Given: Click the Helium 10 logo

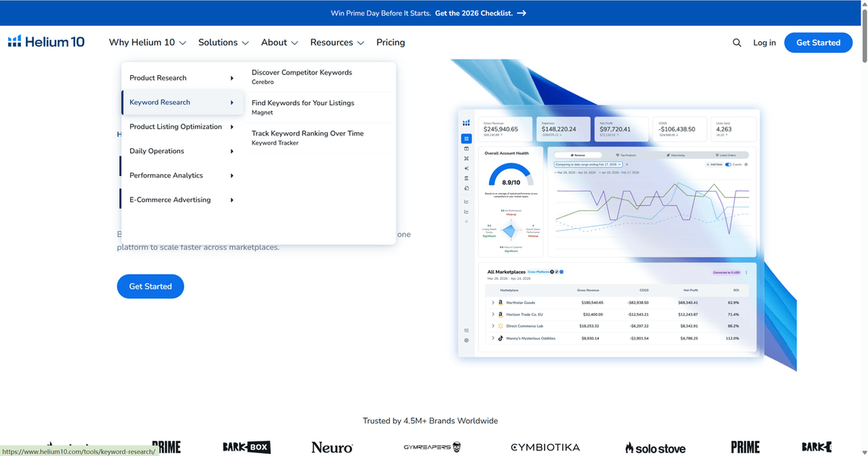Looking at the screenshot, I should (46, 42).
